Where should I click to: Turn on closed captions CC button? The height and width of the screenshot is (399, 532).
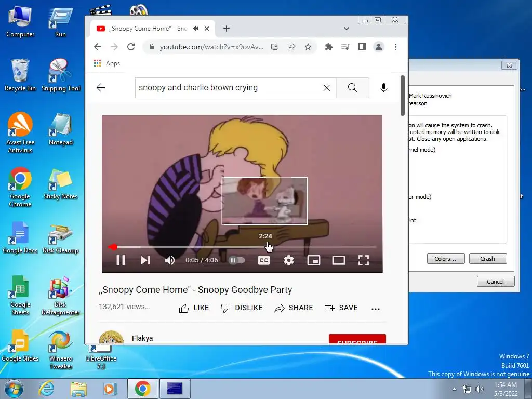pos(264,260)
